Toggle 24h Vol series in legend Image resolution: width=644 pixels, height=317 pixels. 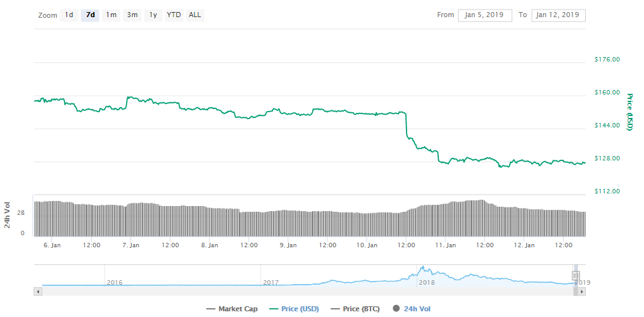(417, 309)
